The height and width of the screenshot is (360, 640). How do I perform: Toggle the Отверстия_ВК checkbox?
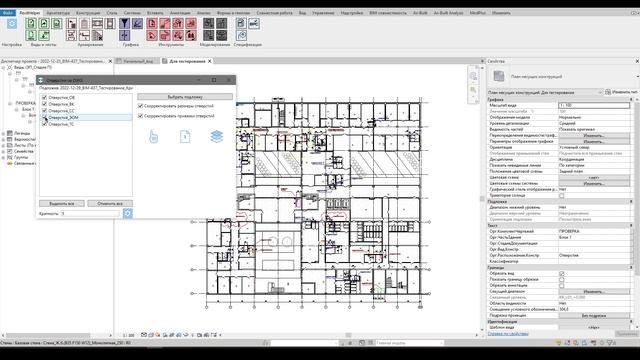(44, 104)
